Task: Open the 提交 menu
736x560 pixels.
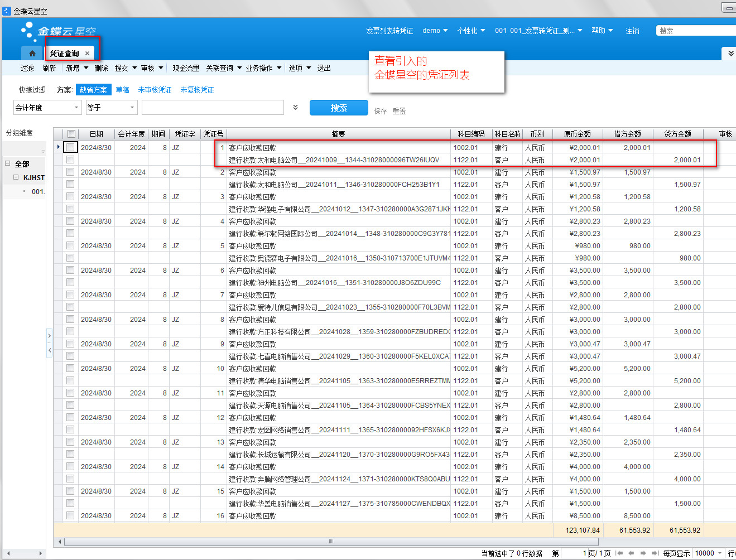Action: pos(126,68)
